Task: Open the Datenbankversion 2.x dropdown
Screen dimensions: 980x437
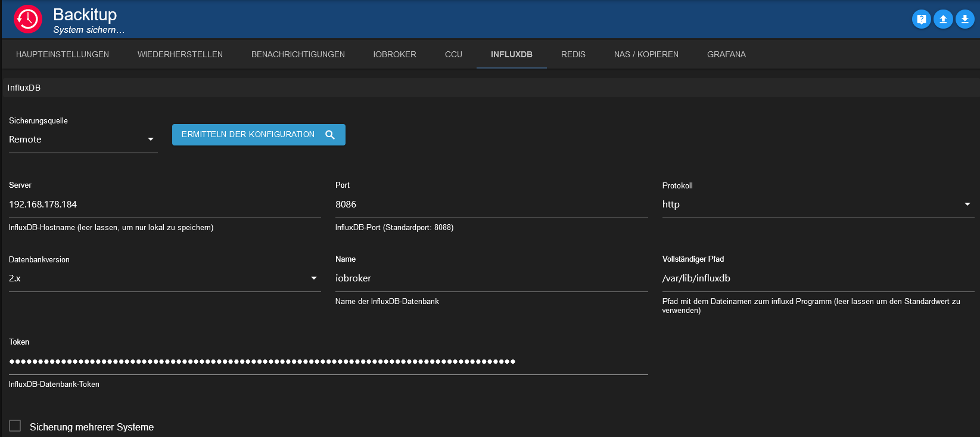Action: [164, 278]
